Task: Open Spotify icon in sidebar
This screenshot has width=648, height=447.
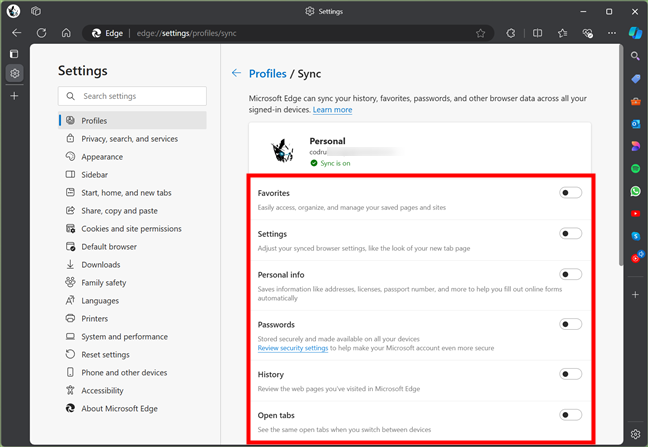Action: pyautogui.click(x=636, y=169)
